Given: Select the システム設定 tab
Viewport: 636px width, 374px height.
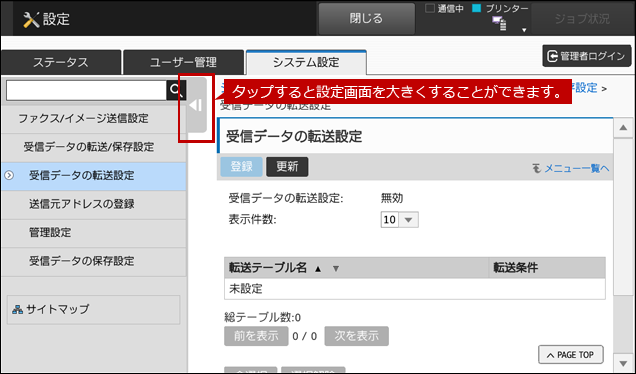Looking at the screenshot, I should click(306, 62).
